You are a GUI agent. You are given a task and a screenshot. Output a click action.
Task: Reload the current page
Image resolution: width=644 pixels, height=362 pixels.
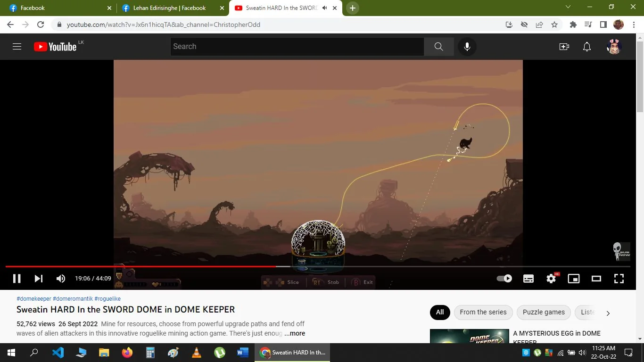coord(41,25)
